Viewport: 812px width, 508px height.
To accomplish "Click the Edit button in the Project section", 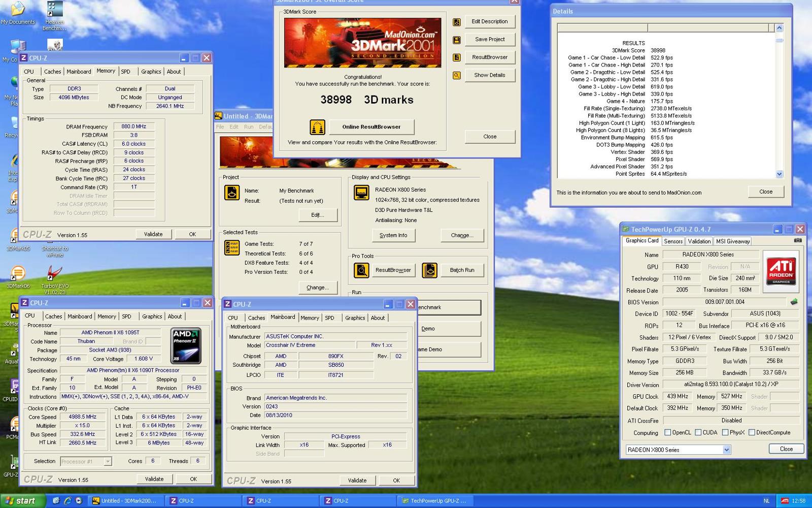I will point(318,215).
